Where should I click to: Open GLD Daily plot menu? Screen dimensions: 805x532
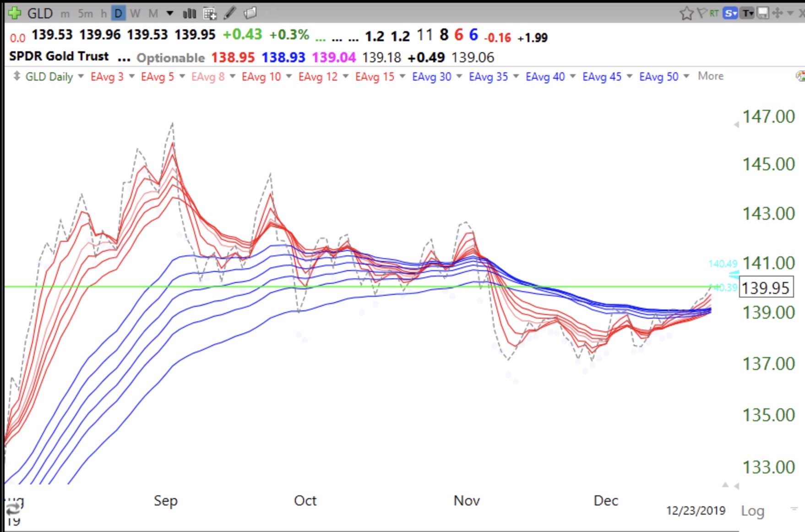[81, 76]
